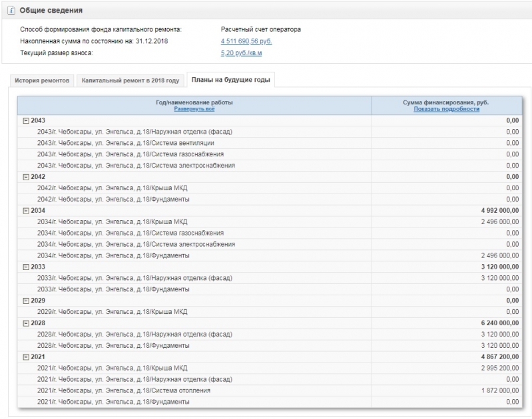The image size is (532, 419).
Task: Click the info icon beside Общие сведения
Action: click(x=11, y=11)
